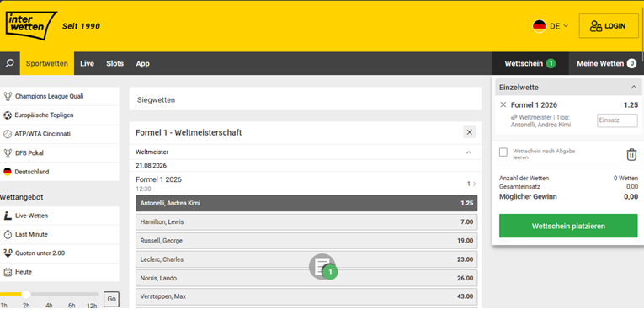Click the trophy icon beside DFB Pokal

(x=8, y=152)
